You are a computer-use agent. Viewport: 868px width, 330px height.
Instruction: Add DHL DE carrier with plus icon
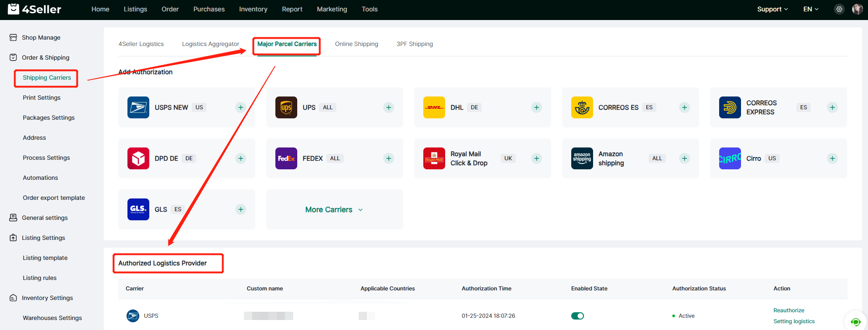[x=537, y=107]
